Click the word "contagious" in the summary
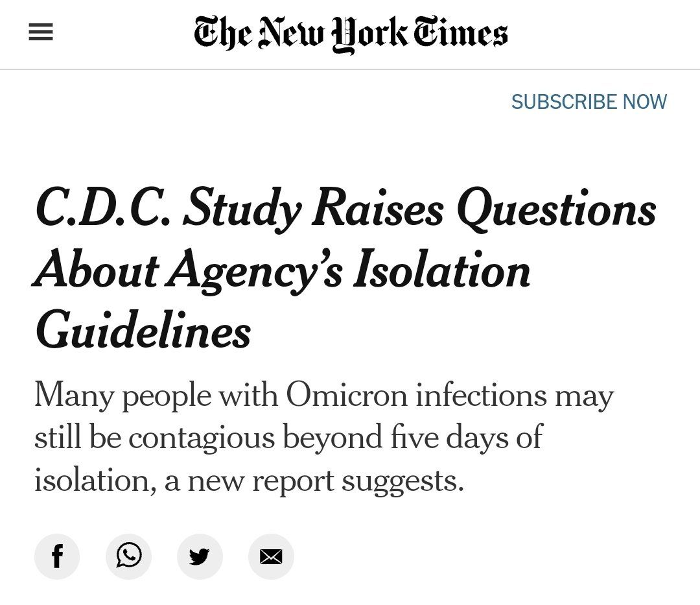The image size is (700, 605). tap(202, 438)
